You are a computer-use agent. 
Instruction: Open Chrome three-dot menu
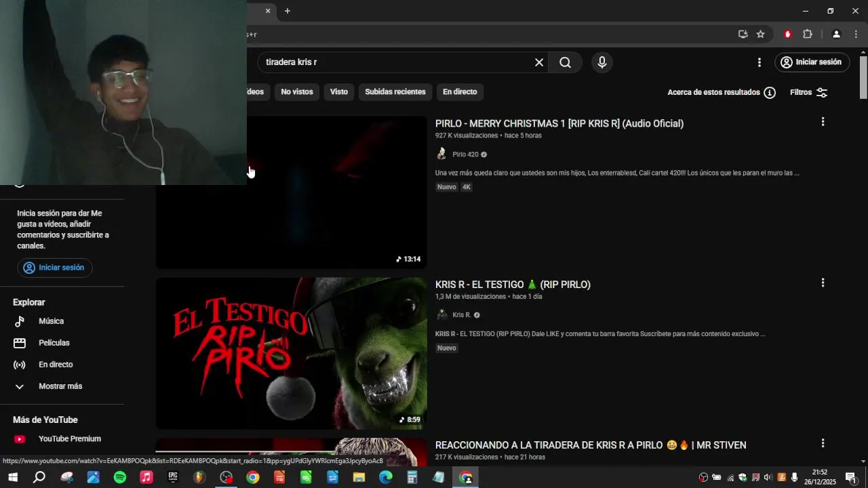coord(856,35)
